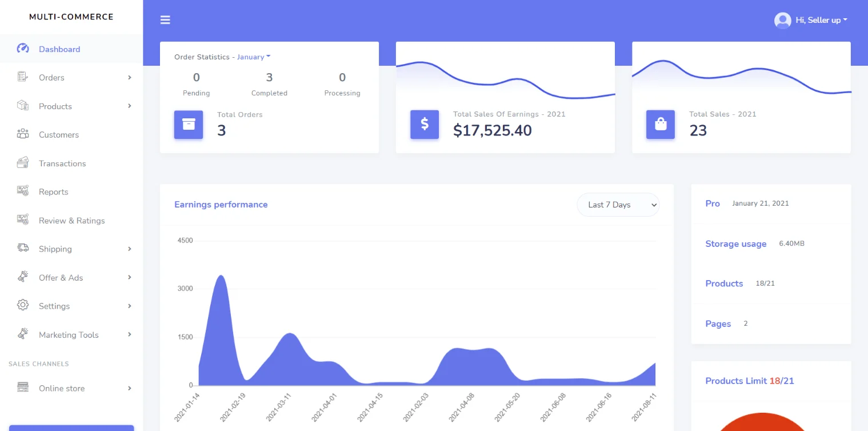Click the Shipping truck icon

(x=23, y=248)
